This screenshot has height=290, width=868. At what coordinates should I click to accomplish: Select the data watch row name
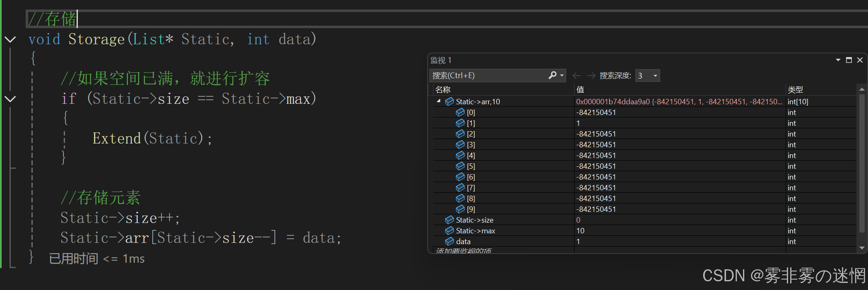point(463,242)
